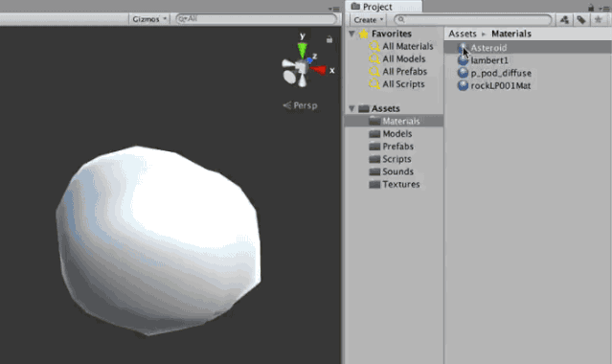Click the Models folder icon

click(x=374, y=134)
